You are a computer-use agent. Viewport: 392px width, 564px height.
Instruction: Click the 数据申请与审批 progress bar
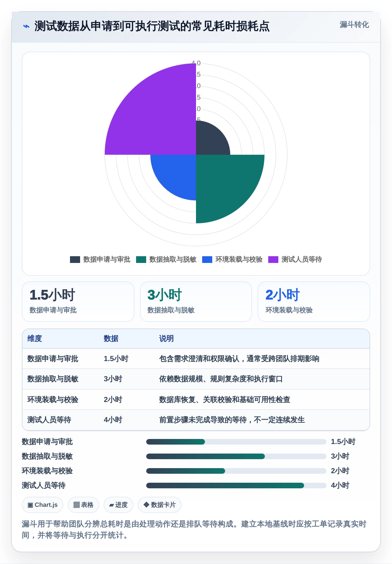[236, 442]
